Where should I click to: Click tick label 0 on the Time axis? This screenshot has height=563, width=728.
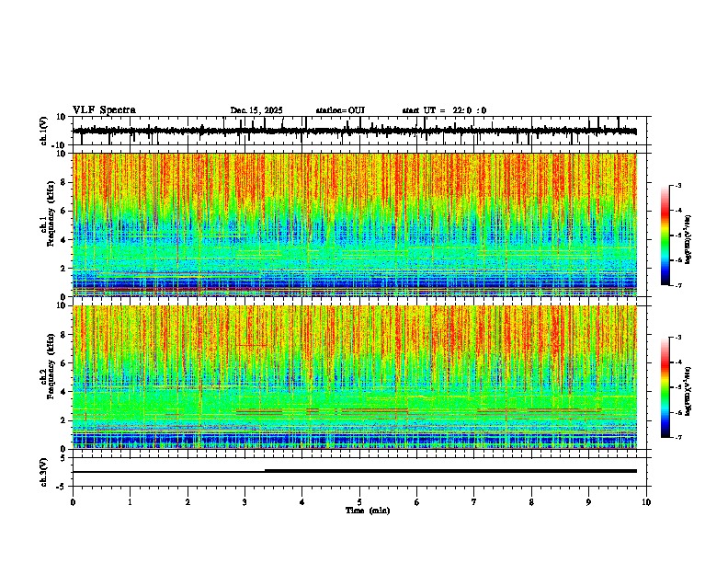click(x=73, y=502)
